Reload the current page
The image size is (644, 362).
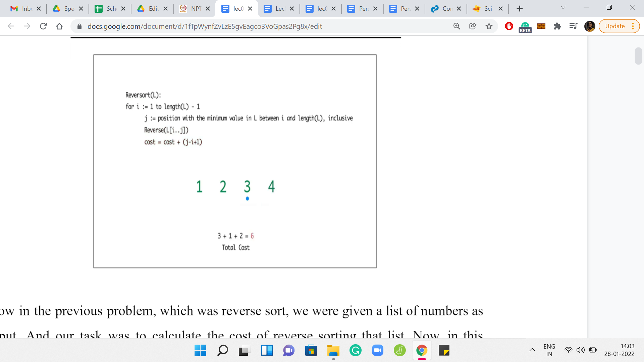tap(43, 26)
